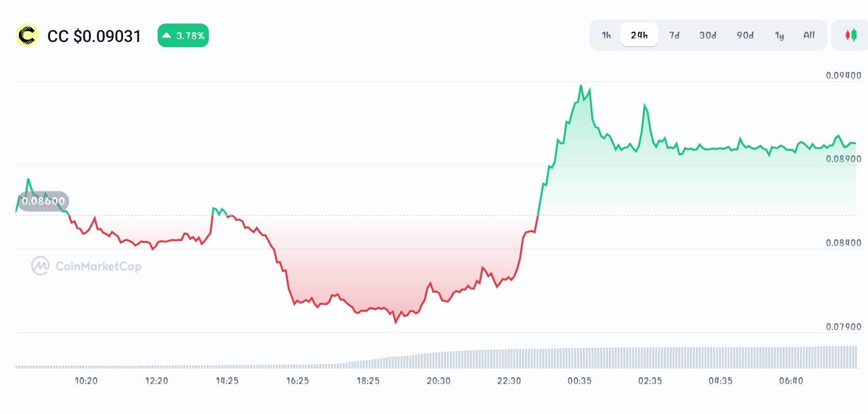Click the 20:30 time axis label
Image resolution: width=868 pixels, height=414 pixels.
(438, 381)
